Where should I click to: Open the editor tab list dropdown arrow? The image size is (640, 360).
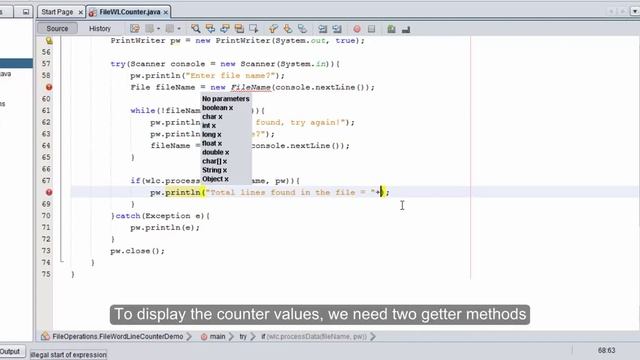[635, 11]
